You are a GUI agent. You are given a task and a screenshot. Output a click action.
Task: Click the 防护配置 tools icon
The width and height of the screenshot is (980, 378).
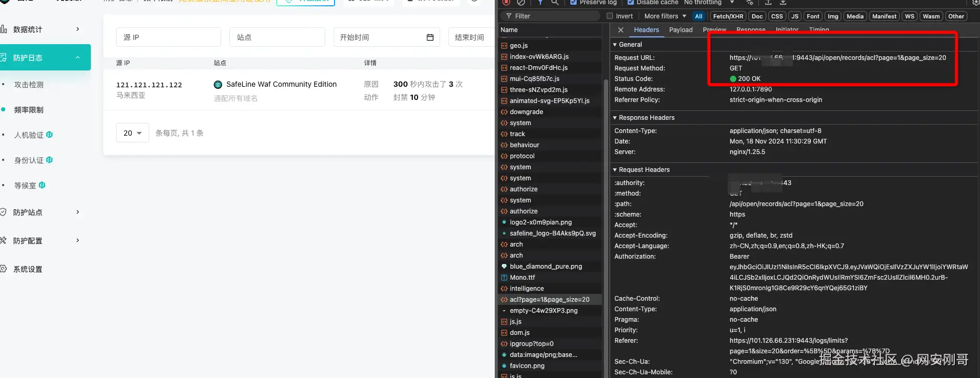tap(3, 241)
